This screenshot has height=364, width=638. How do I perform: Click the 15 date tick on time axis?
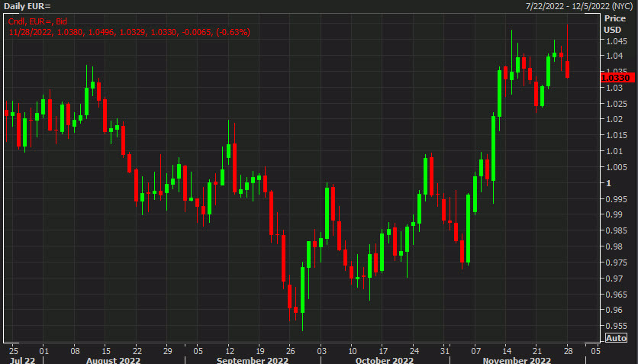click(x=106, y=350)
